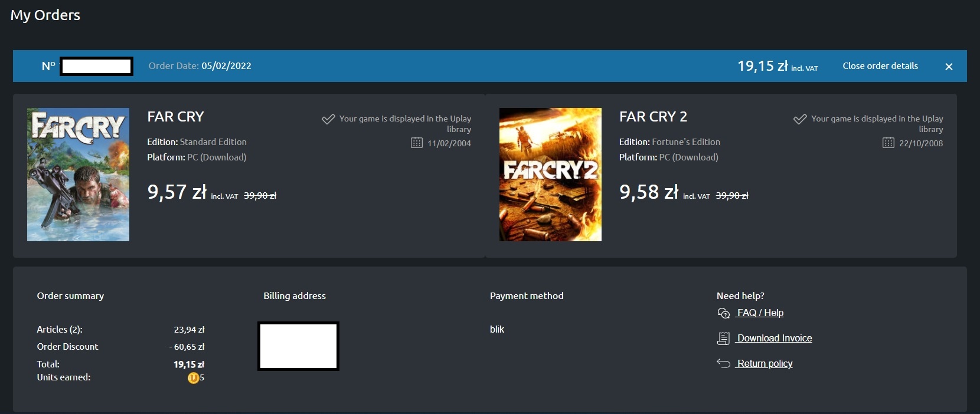The image size is (980, 414).
Task: Click the 'Order Discount' label
Action: tap(67, 347)
